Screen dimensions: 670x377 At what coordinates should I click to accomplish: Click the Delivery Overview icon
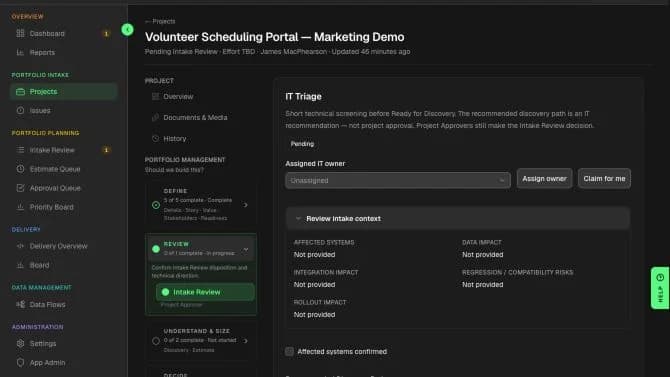click(20, 246)
